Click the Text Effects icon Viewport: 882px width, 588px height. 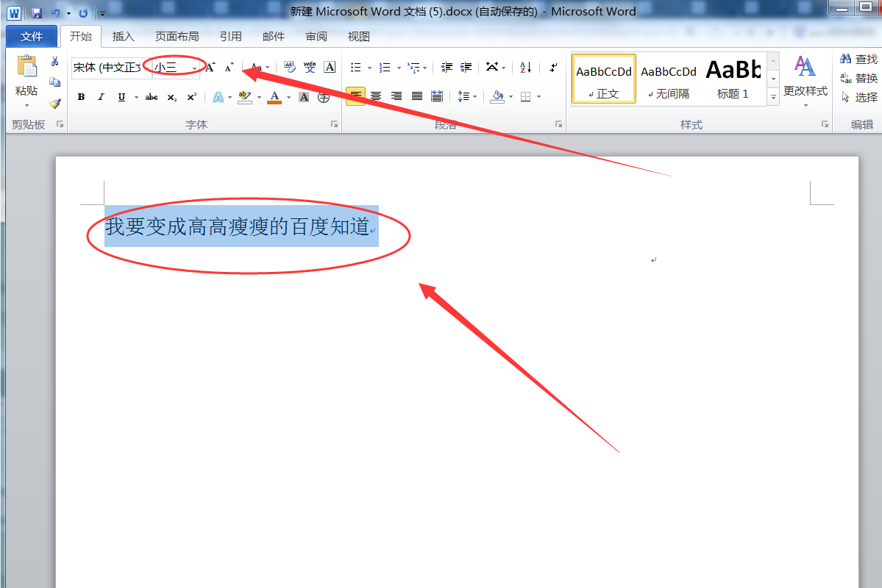pos(218,97)
